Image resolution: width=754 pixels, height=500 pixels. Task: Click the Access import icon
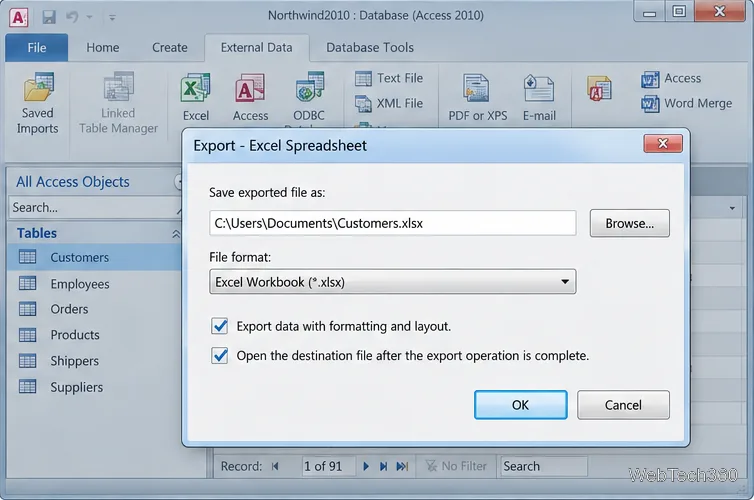tap(250, 97)
